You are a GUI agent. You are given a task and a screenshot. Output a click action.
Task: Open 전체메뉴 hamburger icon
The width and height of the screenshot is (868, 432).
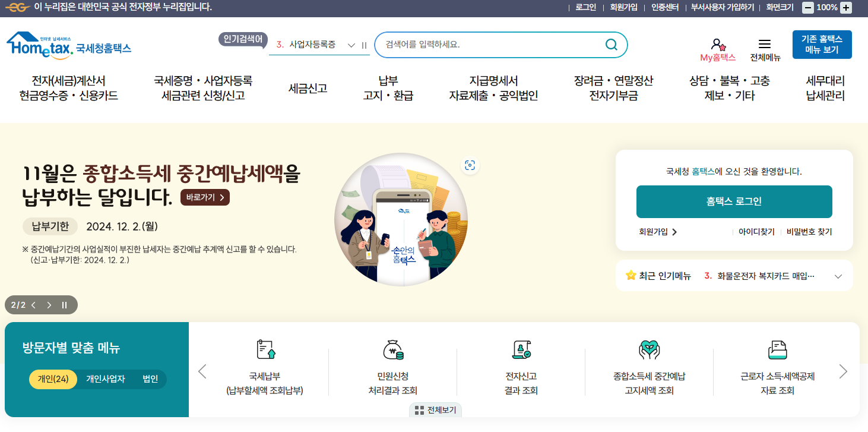tap(765, 44)
